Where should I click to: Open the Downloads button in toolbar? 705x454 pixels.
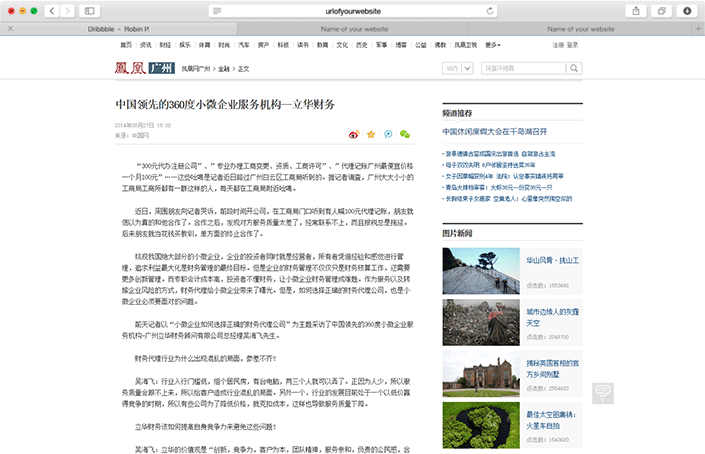(x=686, y=10)
